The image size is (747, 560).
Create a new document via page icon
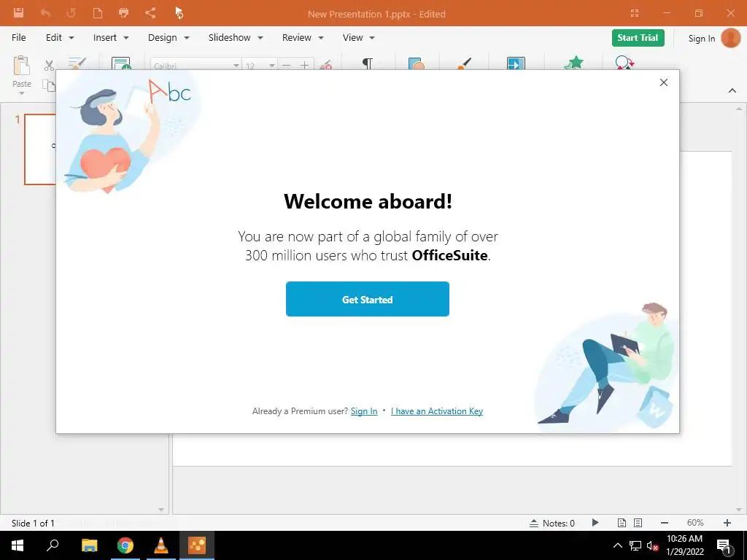[98, 13]
